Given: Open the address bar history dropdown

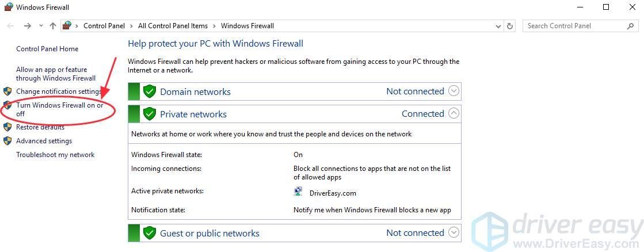Looking at the screenshot, I should pos(498,26).
